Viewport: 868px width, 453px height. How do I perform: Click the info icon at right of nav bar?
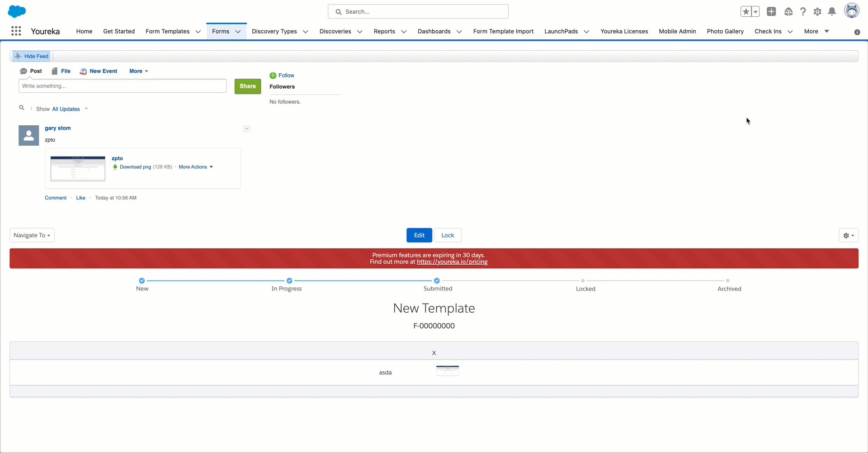pyautogui.click(x=857, y=32)
